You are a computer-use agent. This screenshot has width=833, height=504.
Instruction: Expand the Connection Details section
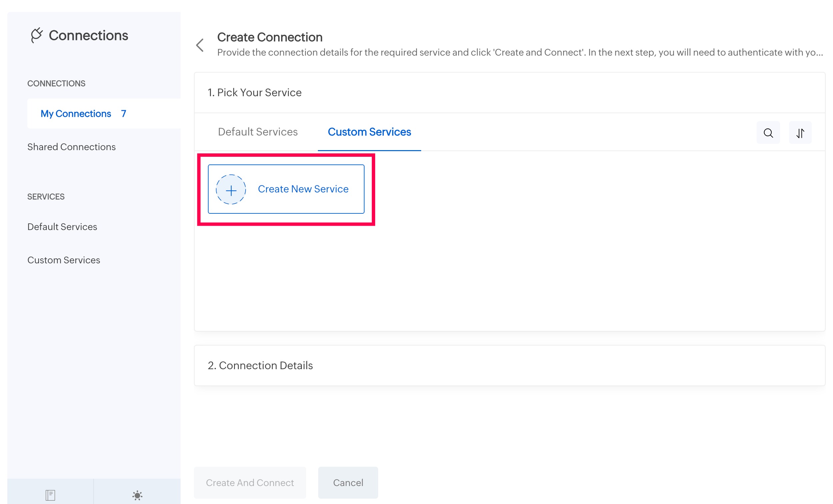(x=260, y=365)
